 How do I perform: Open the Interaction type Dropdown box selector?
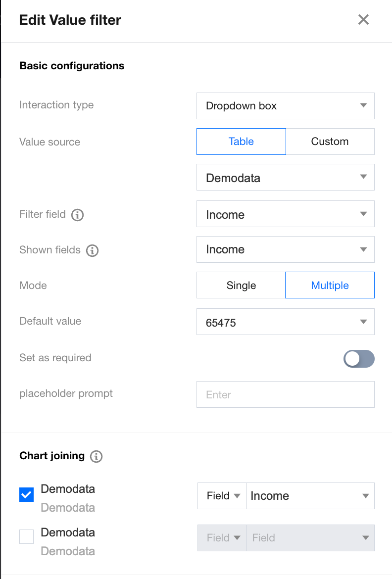[285, 106]
